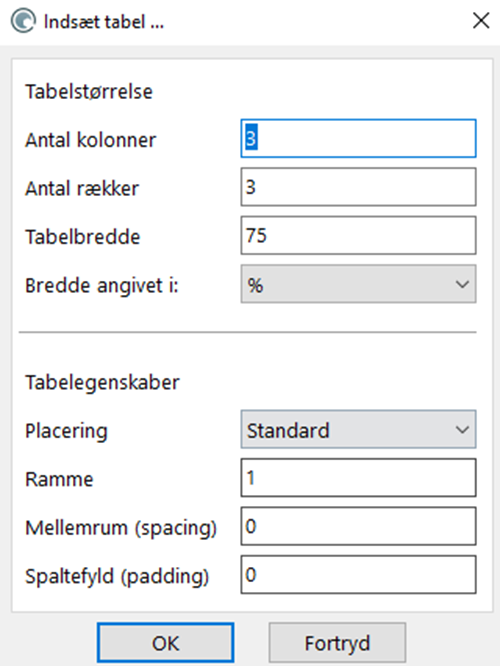Viewport: 500px width, 666px height.
Task: Cancel with the Fortryd button
Action: tap(337, 643)
